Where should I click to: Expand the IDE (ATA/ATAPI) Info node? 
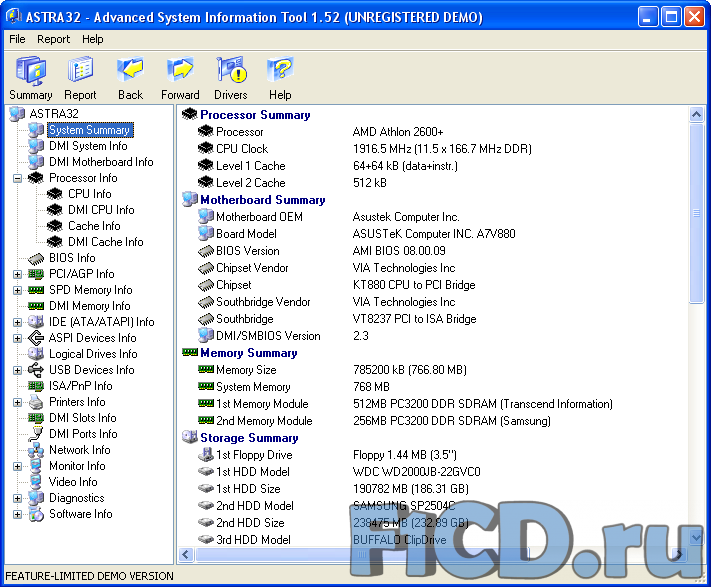[17, 322]
